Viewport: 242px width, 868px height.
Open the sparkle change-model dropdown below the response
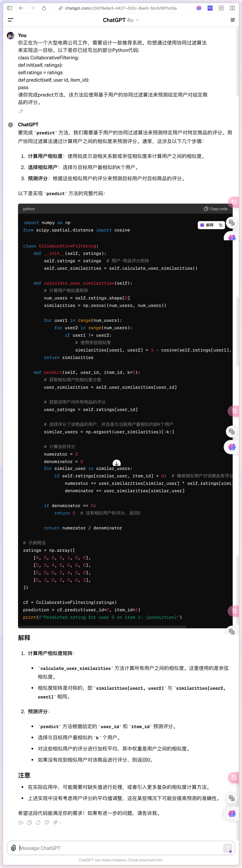(x=57, y=822)
